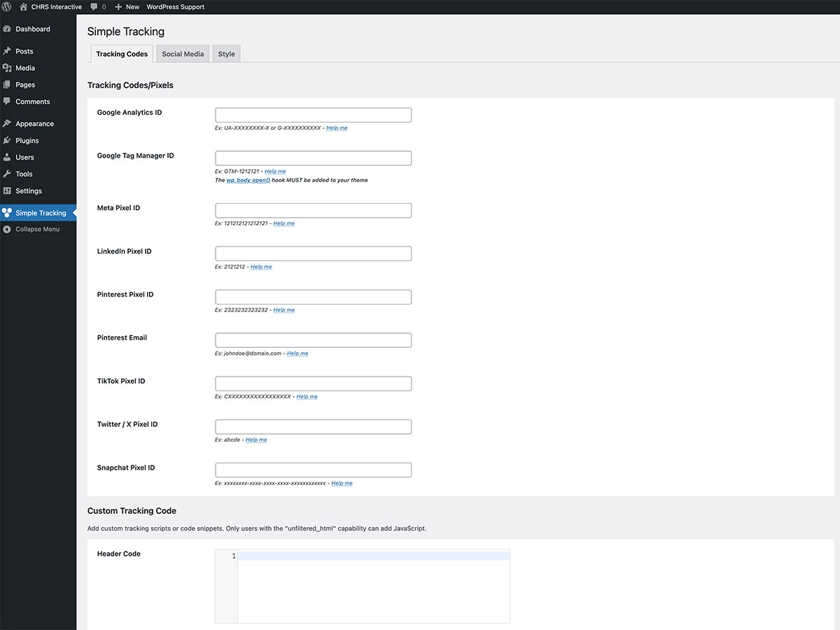The image size is (840, 630).
Task: Focus the Twitter / X Pixel ID field
Action: tap(313, 427)
